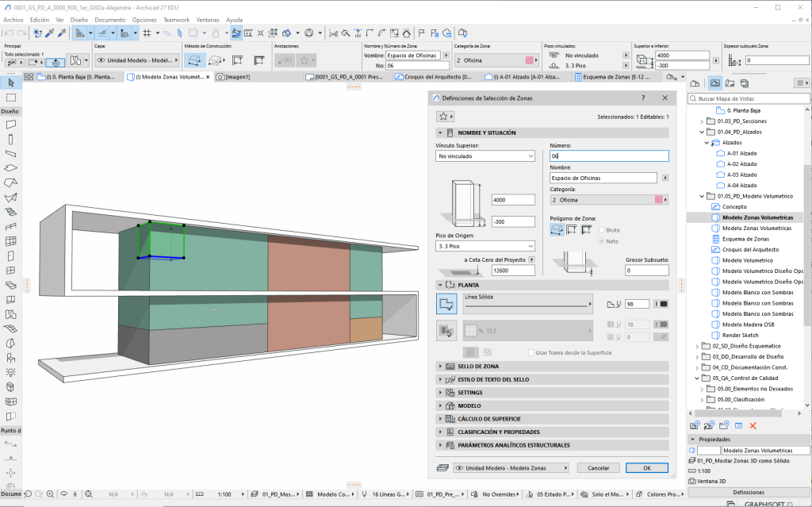Expand the 02_SD_Diseño Esquematico folder
812x507 pixels.
[x=695, y=346]
